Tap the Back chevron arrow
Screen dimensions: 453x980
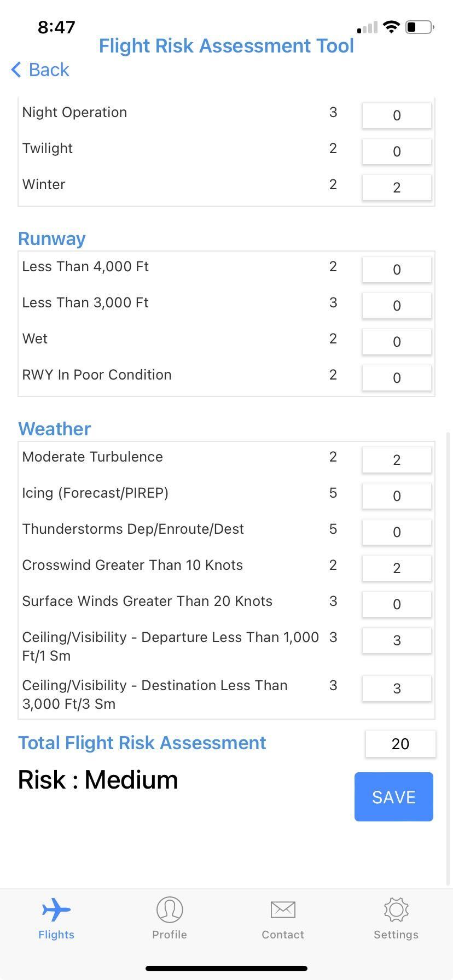coord(16,69)
